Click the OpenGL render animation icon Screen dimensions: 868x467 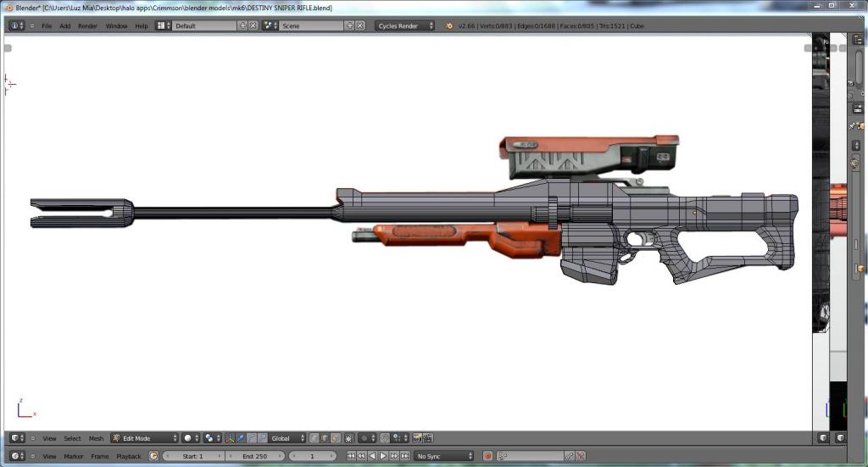click(427, 437)
